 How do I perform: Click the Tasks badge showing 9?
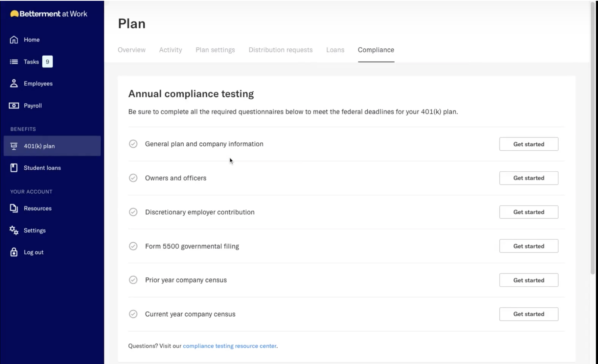pyautogui.click(x=48, y=61)
